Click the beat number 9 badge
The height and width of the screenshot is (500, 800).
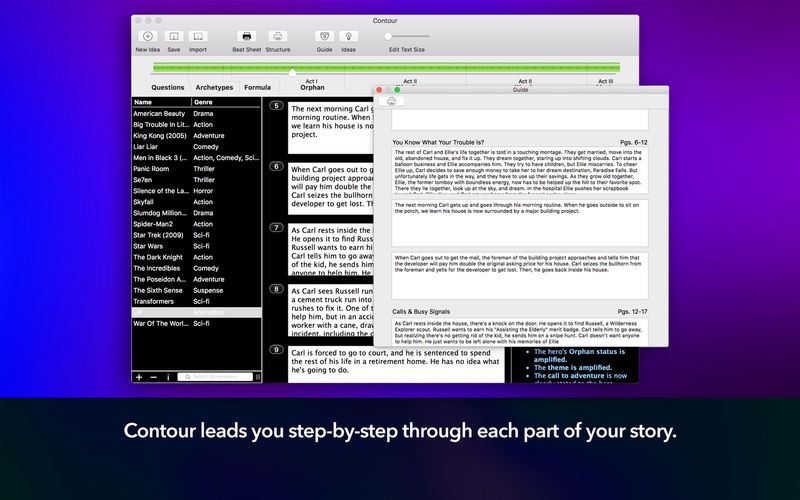point(276,349)
